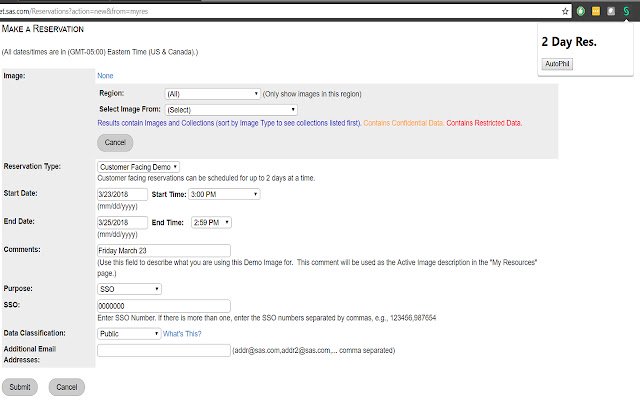This screenshot has width=640, height=400.
Task: Click the 'Make a Reservation' page heading
Action: click(x=42, y=29)
